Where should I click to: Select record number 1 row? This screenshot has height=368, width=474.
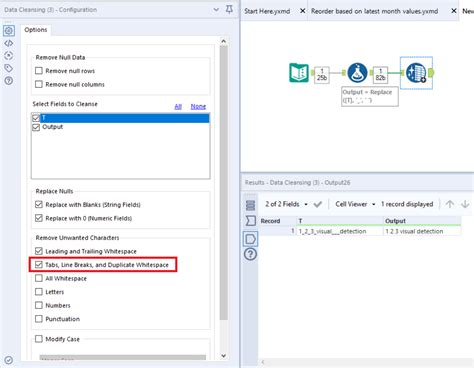[x=277, y=231]
